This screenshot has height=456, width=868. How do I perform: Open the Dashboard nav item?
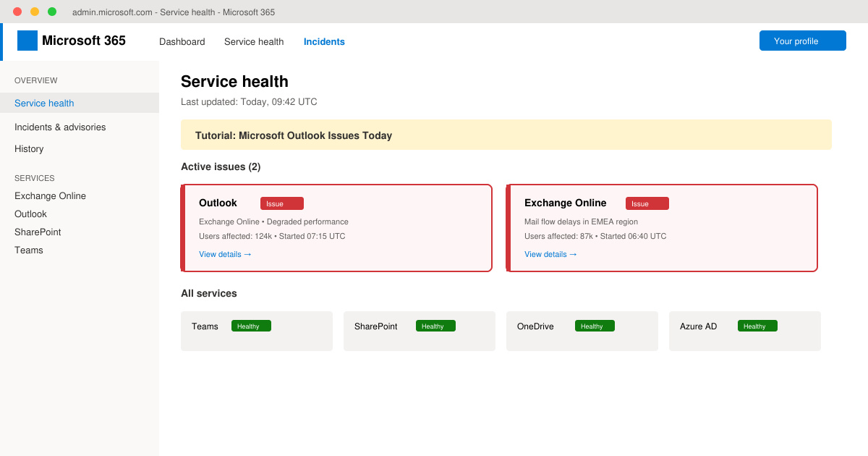click(x=182, y=42)
